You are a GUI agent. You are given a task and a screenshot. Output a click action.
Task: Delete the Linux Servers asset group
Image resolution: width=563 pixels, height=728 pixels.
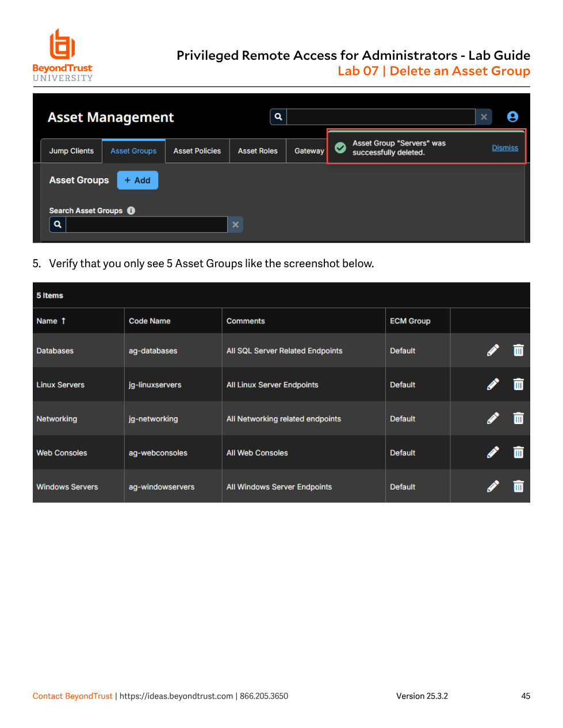point(518,384)
